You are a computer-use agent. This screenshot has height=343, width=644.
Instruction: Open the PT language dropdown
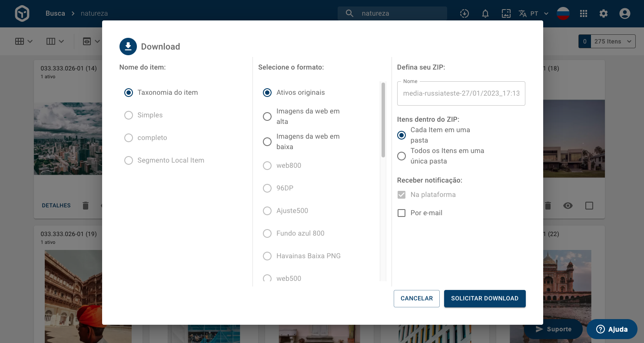point(540,13)
